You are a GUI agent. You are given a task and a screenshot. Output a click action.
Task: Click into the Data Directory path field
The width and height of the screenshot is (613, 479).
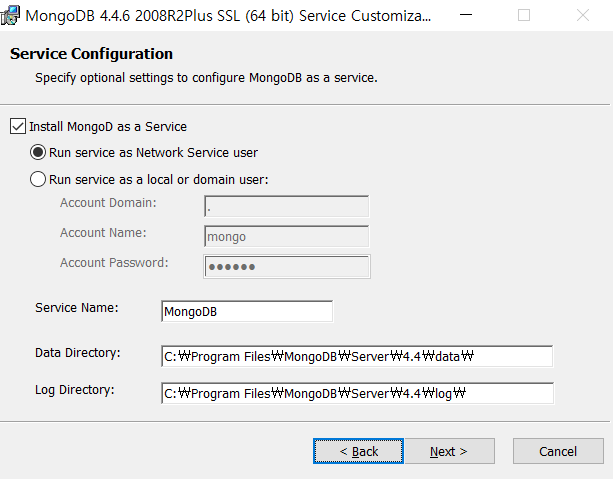click(x=357, y=356)
